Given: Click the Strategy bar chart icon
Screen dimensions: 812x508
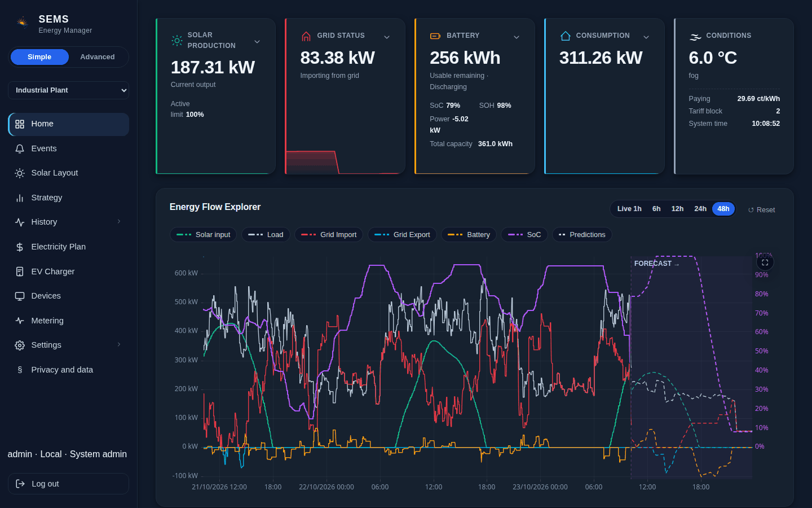Looking at the screenshot, I should [20, 198].
